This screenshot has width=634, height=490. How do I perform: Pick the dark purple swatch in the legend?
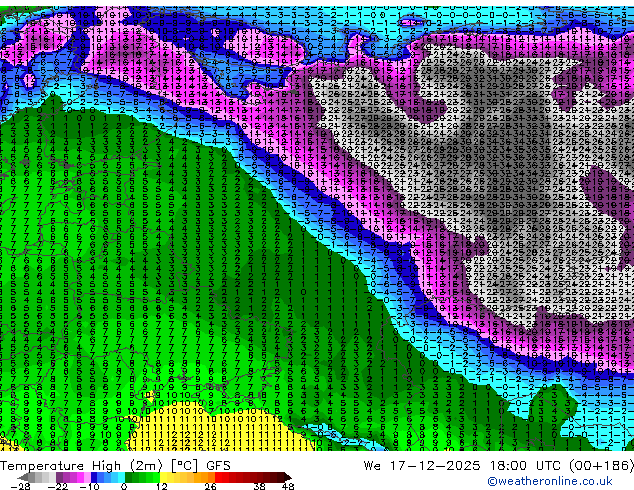coord(59,477)
